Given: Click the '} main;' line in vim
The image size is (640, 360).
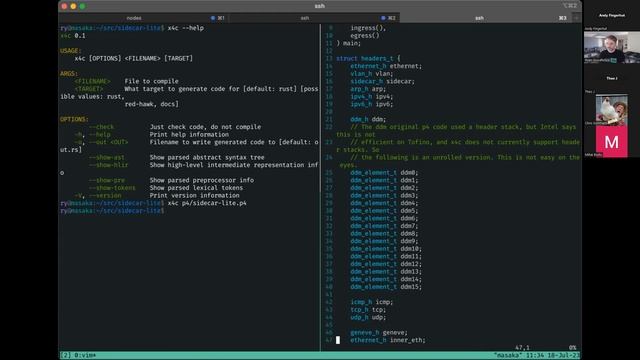Looking at the screenshot, I should point(349,43).
